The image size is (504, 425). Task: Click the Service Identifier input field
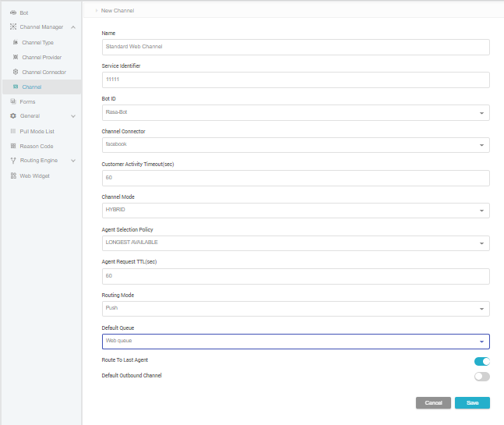[295, 80]
